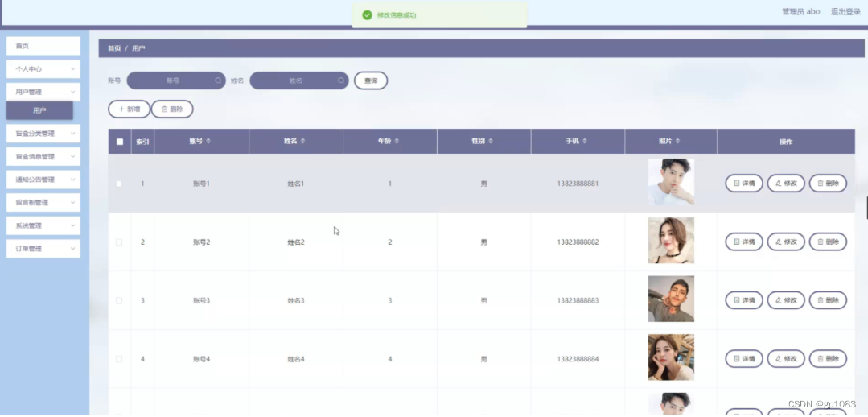Click 修改 for row 账号1
The height and width of the screenshot is (417, 868).
pyautogui.click(x=786, y=184)
